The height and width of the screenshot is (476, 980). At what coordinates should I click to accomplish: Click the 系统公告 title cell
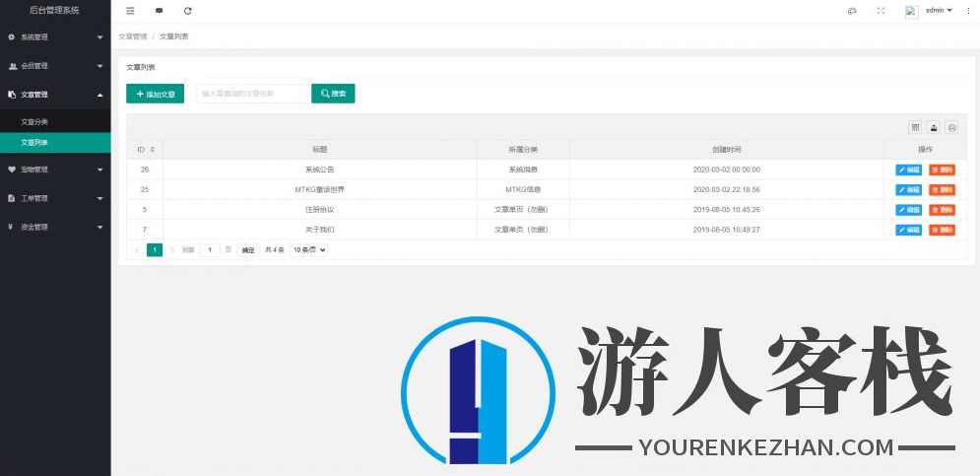click(x=319, y=170)
